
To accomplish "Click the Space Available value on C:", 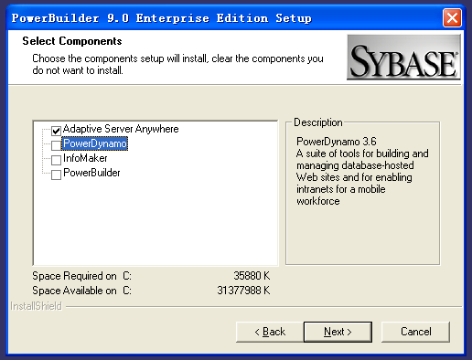I will (244, 290).
